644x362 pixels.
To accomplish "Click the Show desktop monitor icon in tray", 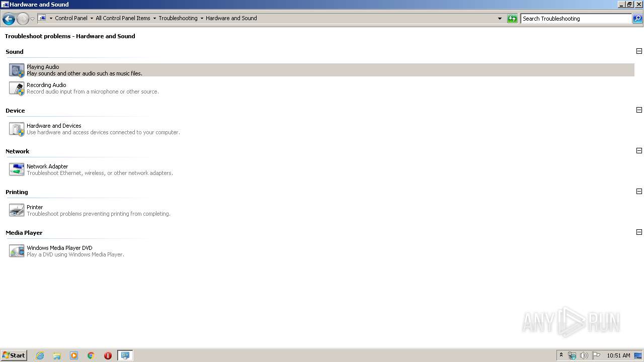I will (x=638, y=355).
